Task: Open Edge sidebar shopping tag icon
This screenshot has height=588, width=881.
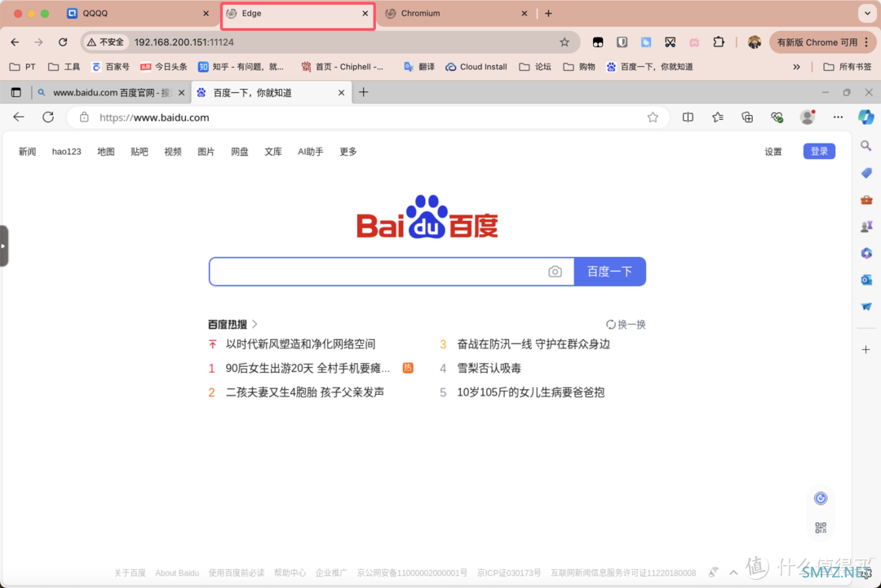Action: coord(866,173)
